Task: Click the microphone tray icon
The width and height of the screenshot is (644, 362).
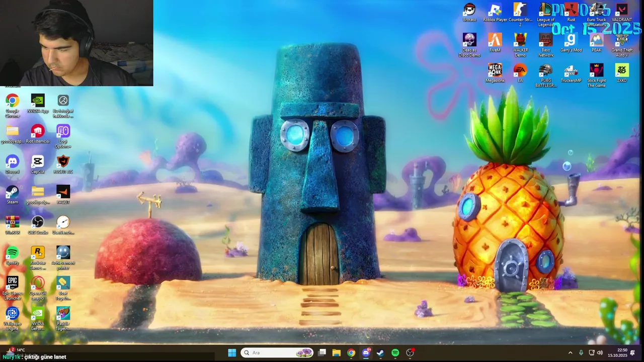Action: click(x=581, y=353)
